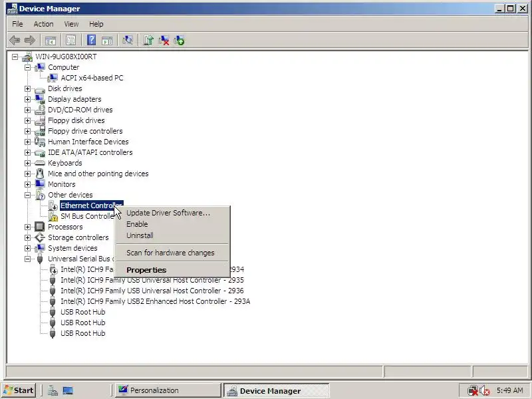532x399 pixels.
Task: Click the Human Interface Devices category icon
Action: 40,142
